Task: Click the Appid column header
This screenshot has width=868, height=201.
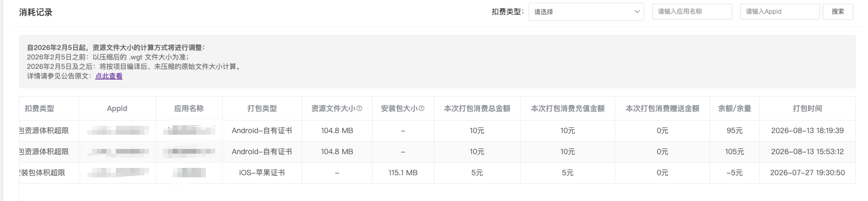Action: tap(117, 108)
